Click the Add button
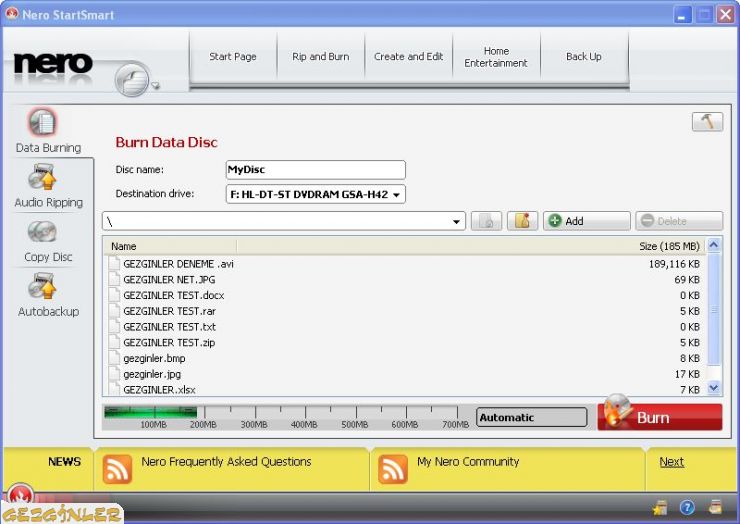Viewport: 740px width, 524px height. (x=587, y=221)
